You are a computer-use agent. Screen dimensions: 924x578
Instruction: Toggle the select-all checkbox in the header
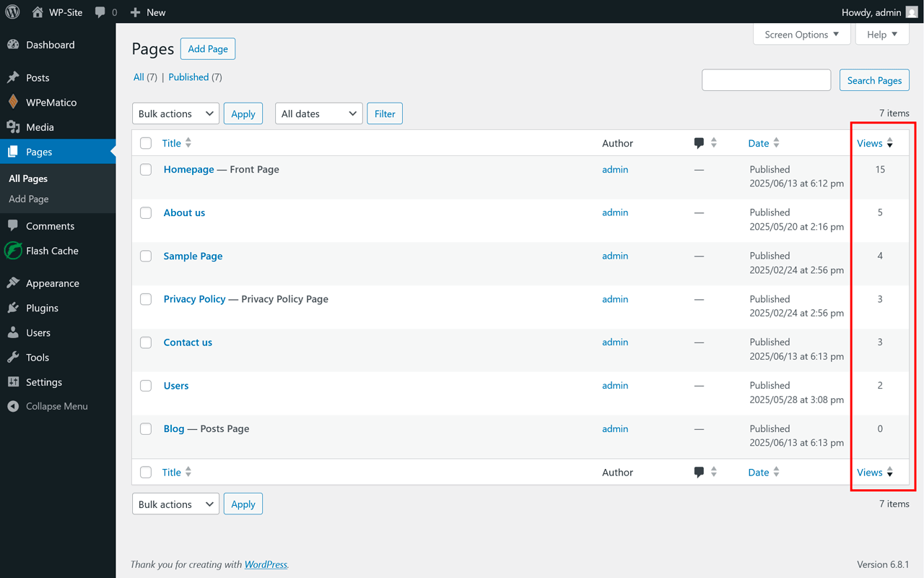(x=145, y=142)
